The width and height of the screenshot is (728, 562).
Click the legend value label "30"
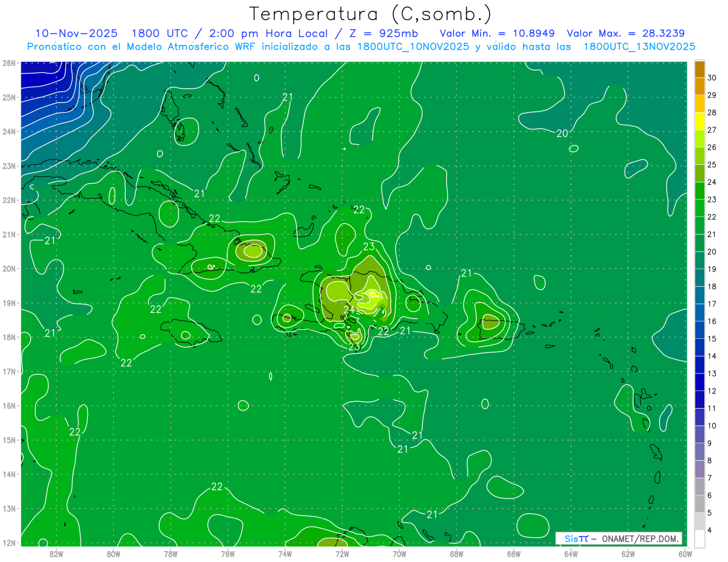coord(712,78)
